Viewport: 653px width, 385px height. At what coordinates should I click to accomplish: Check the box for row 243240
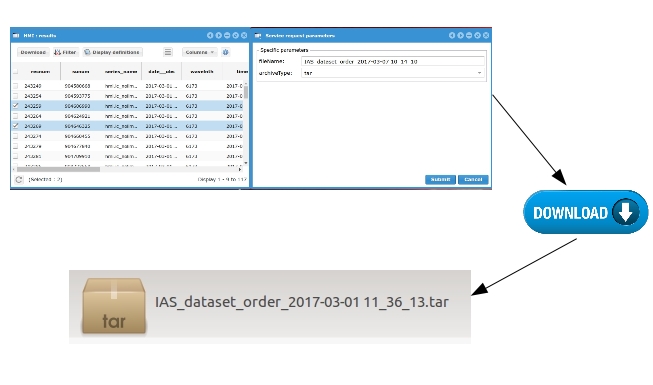15,86
